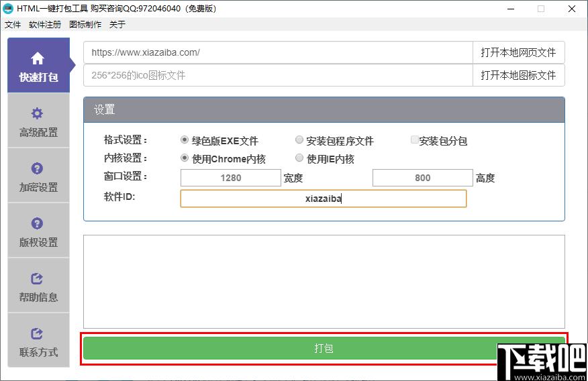588x381 pixels.
Task: Open the 软件注册 menu
Action: pos(45,25)
